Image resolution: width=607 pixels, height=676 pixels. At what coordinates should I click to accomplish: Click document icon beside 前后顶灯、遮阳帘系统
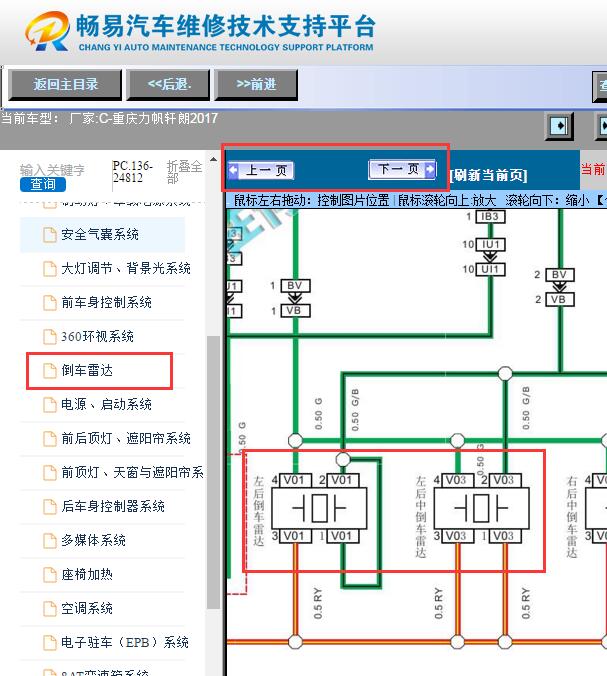click(x=50, y=439)
